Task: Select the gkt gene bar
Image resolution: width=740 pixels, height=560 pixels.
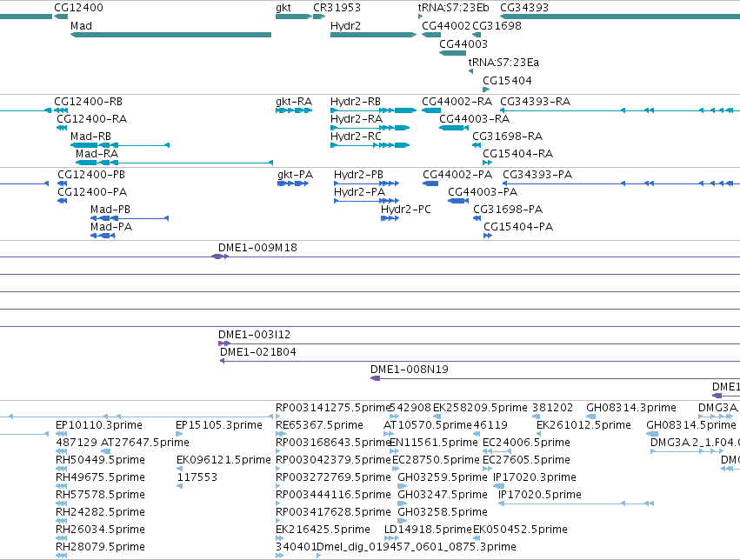Action: [x=294, y=17]
